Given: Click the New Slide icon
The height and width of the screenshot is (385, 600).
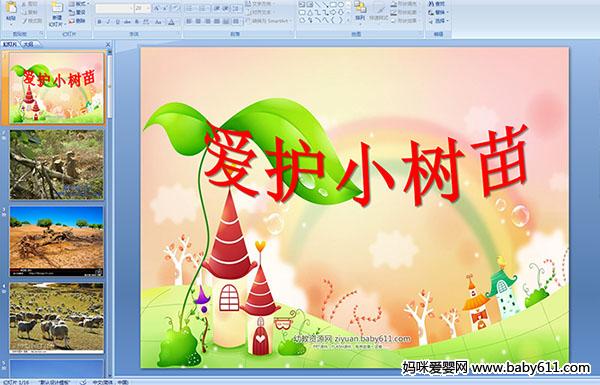Looking at the screenshot, I should click(57, 14).
